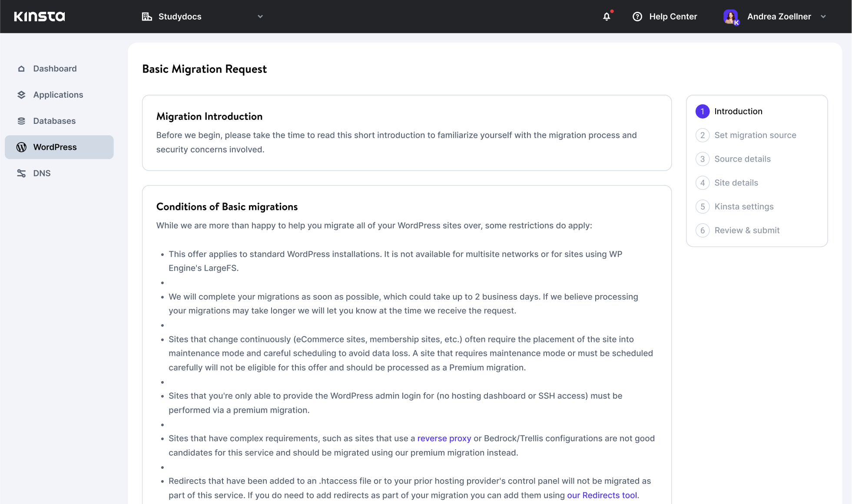Select step 6 Review & submit
The height and width of the screenshot is (504, 852).
pyautogui.click(x=746, y=231)
